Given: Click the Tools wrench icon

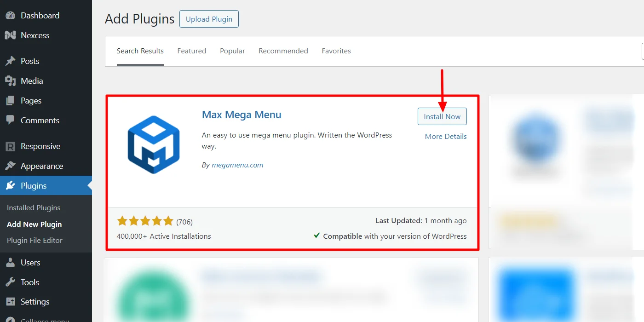Looking at the screenshot, I should tap(10, 282).
